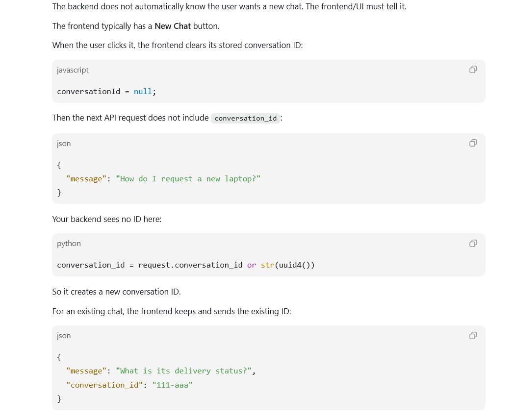Click the "111-aaa" value
Viewport: 513px width, 420px height.
point(172,385)
